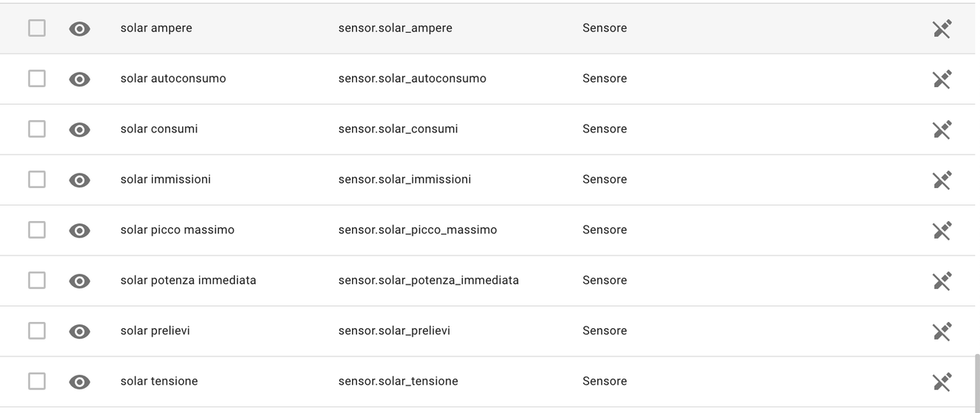This screenshot has width=980, height=413.
Task: Click the Sensore label in solar tensione row
Action: click(x=605, y=382)
